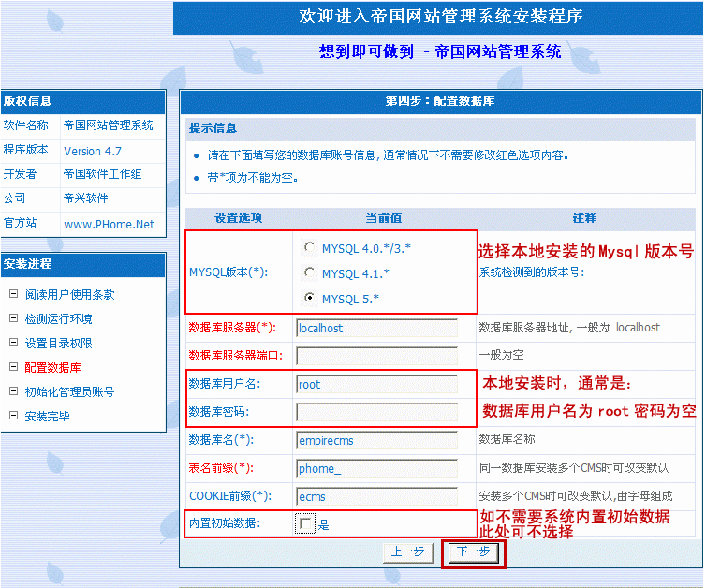Screen dimensions: 706x588
Task: Click the box icon beside 检测运行环境
Action: click(x=13, y=318)
